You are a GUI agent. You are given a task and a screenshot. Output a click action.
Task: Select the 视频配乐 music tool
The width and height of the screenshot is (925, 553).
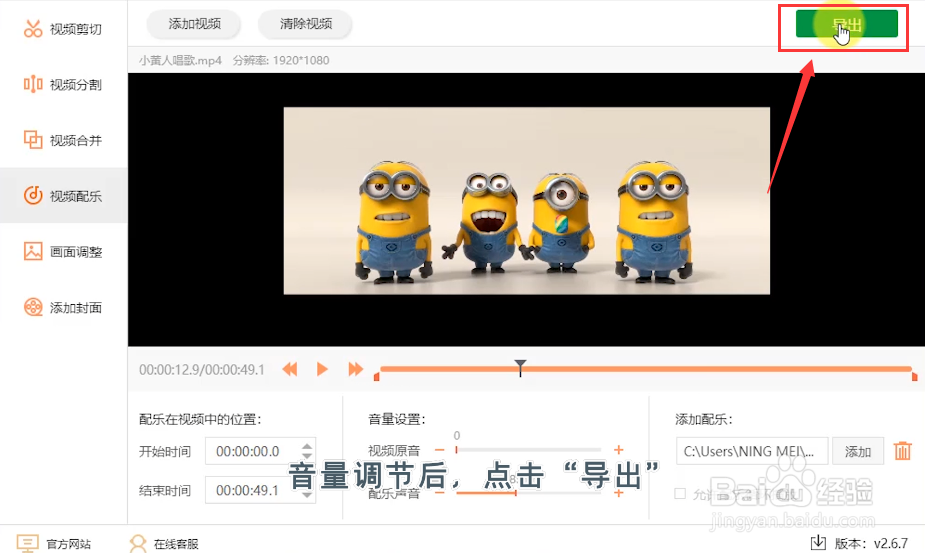[x=63, y=195]
